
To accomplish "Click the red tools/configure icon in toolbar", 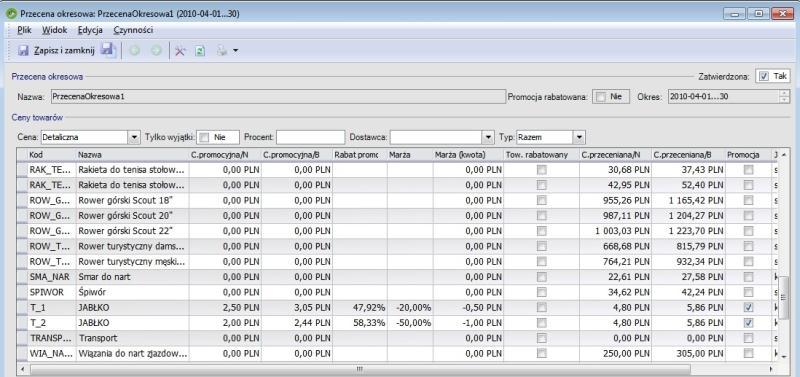I will (180, 51).
